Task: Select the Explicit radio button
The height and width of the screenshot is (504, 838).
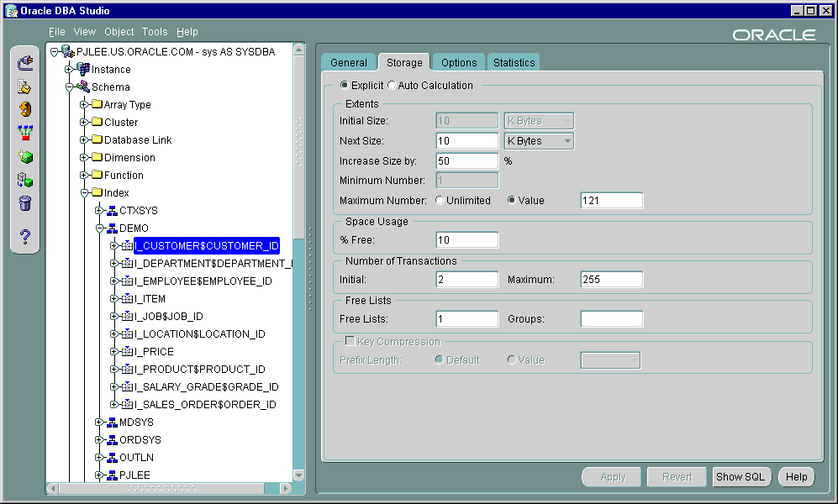Action: coord(345,86)
